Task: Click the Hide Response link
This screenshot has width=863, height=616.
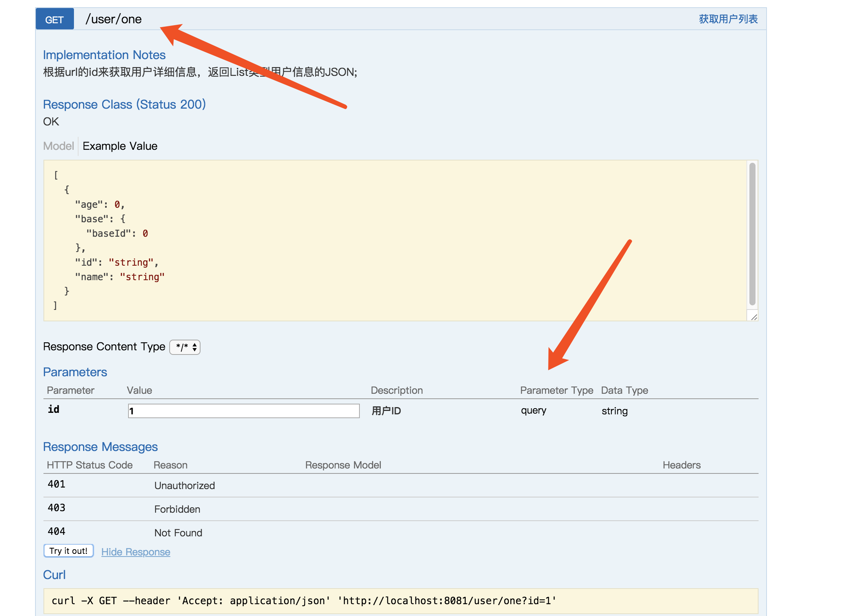Action: pyautogui.click(x=136, y=552)
